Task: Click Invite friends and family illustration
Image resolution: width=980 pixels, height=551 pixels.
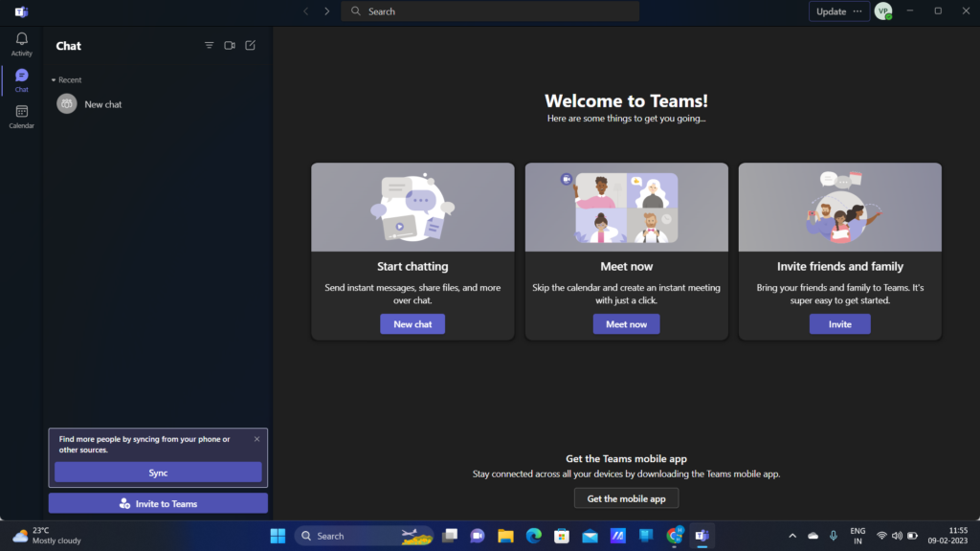Action: (840, 208)
